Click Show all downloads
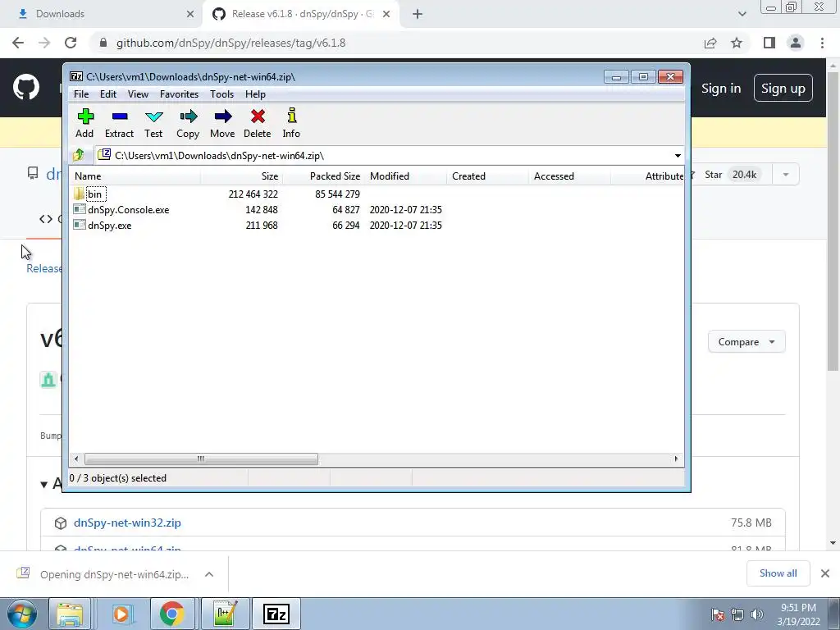 (x=778, y=573)
